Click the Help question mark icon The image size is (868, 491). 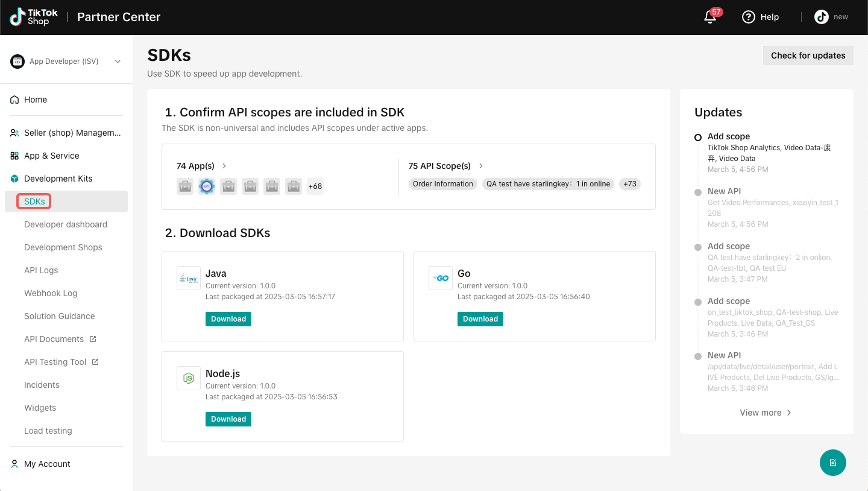tap(749, 17)
